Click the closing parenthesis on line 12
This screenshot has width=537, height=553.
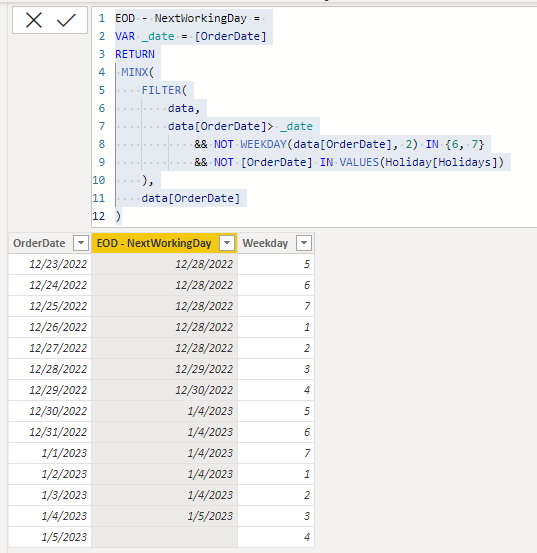[x=118, y=216]
